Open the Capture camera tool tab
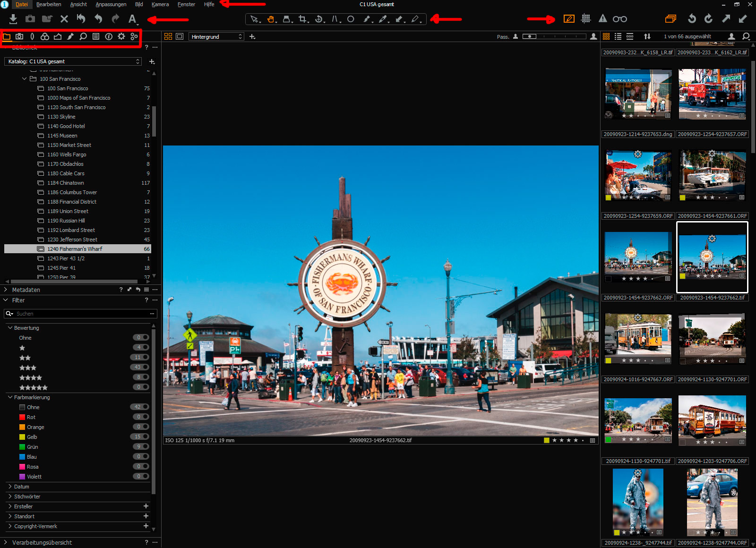Image resolution: width=756 pixels, height=548 pixels. [19, 36]
